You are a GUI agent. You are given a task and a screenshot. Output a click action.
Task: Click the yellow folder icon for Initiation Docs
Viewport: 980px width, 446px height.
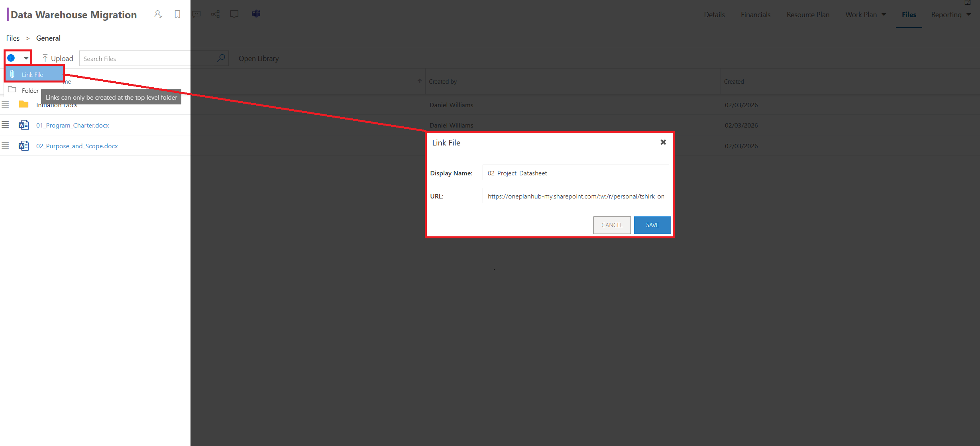24,104
